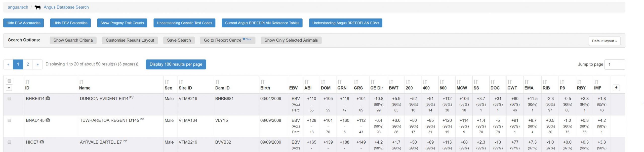Click camera icon next to BHRE614

point(48,98)
